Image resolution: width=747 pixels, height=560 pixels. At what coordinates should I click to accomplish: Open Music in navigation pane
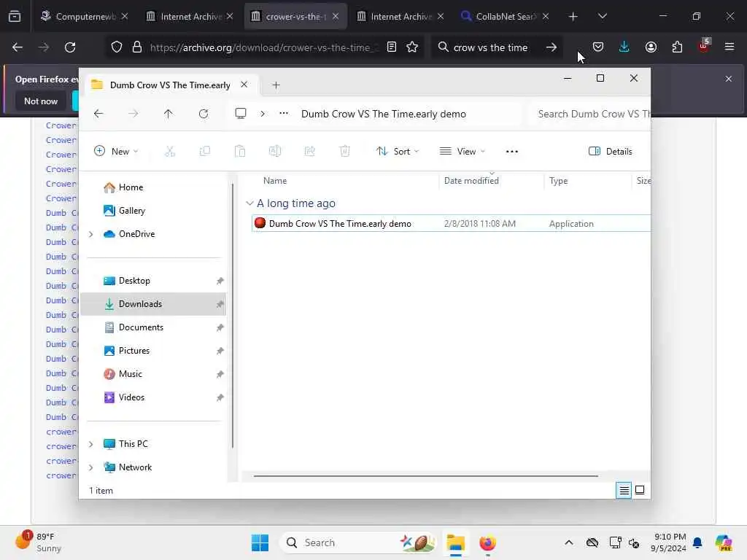tap(130, 374)
